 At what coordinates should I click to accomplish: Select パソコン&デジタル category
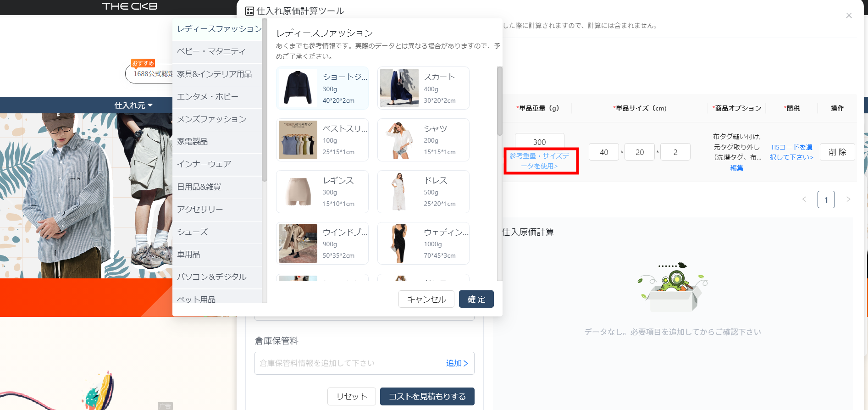pos(217,277)
